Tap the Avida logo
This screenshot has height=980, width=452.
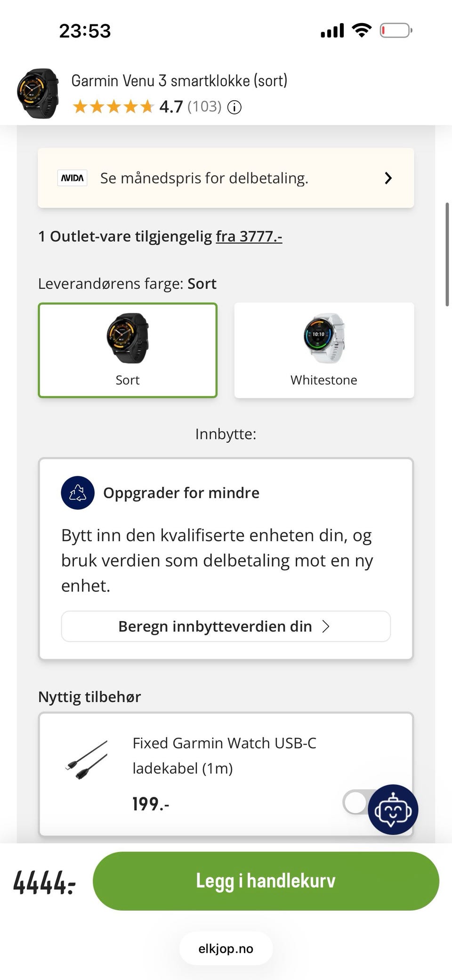click(x=73, y=178)
